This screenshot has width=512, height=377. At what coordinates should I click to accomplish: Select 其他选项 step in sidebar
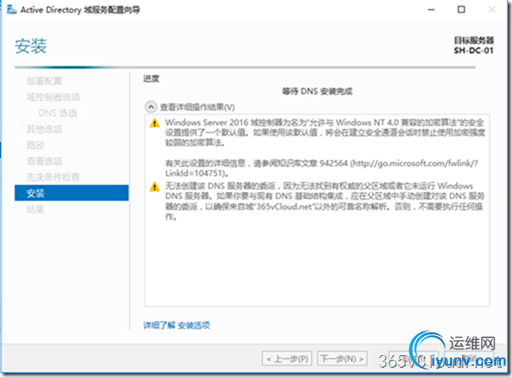pyautogui.click(x=44, y=129)
